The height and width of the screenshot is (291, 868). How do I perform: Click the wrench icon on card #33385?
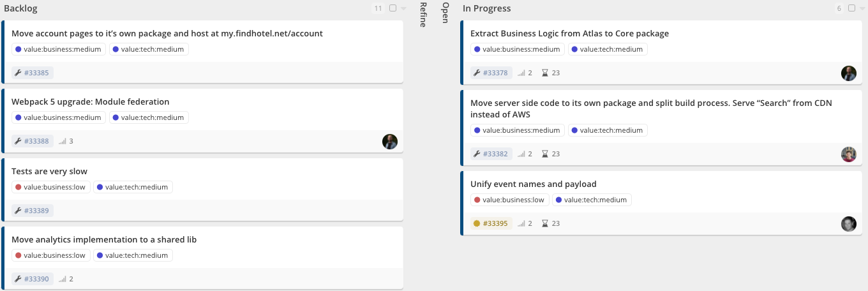pyautogui.click(x=18, y=73)
